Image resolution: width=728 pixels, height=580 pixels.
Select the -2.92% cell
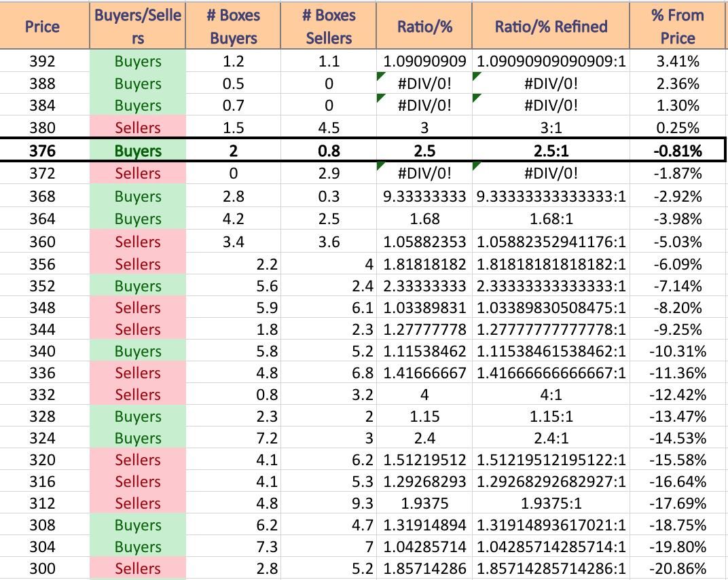click(x=677, y=196)
